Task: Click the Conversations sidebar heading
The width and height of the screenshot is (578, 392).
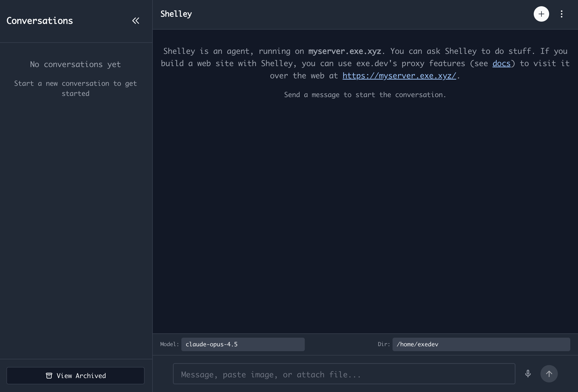Action: (x=39, y=21)
